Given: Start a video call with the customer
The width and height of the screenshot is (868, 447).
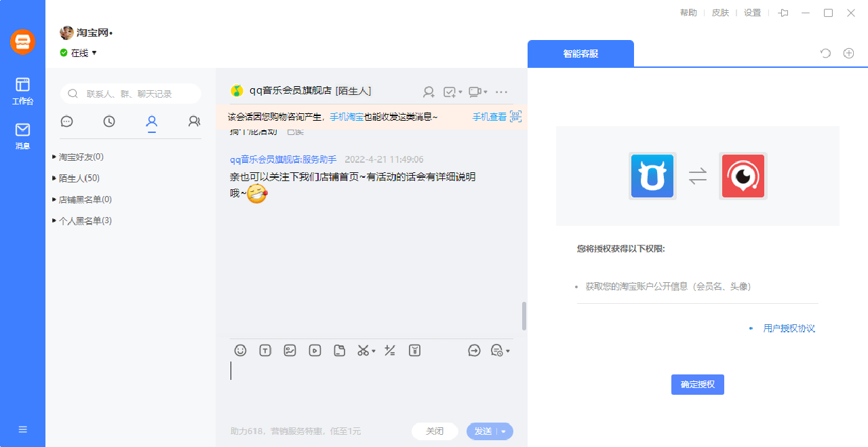Looking at the screenshot, I should [475, 92].
